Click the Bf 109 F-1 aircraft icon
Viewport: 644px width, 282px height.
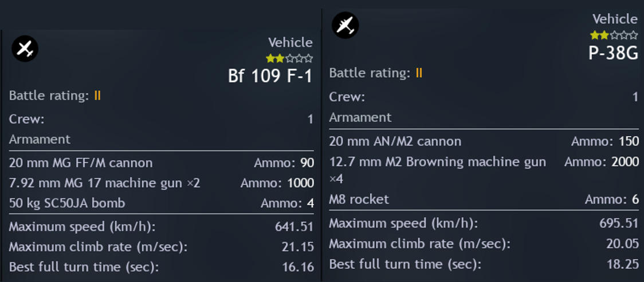pos(25,50)
